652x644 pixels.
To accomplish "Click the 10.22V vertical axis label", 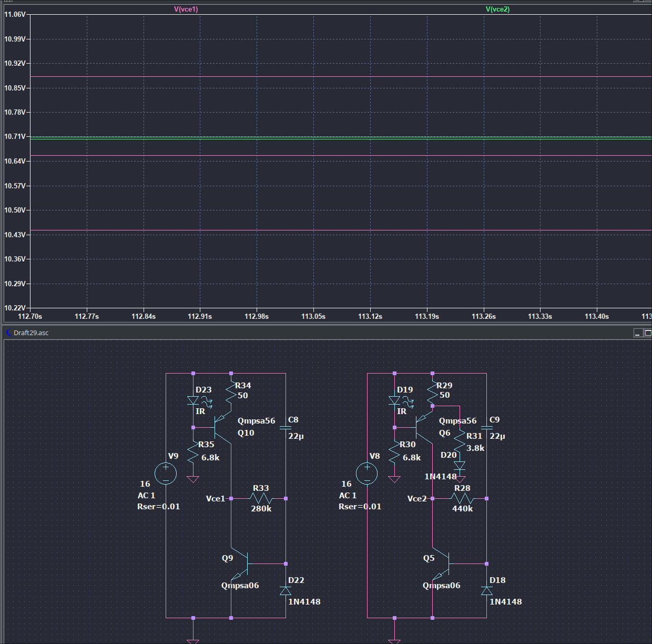I will [x=15, y=308].
